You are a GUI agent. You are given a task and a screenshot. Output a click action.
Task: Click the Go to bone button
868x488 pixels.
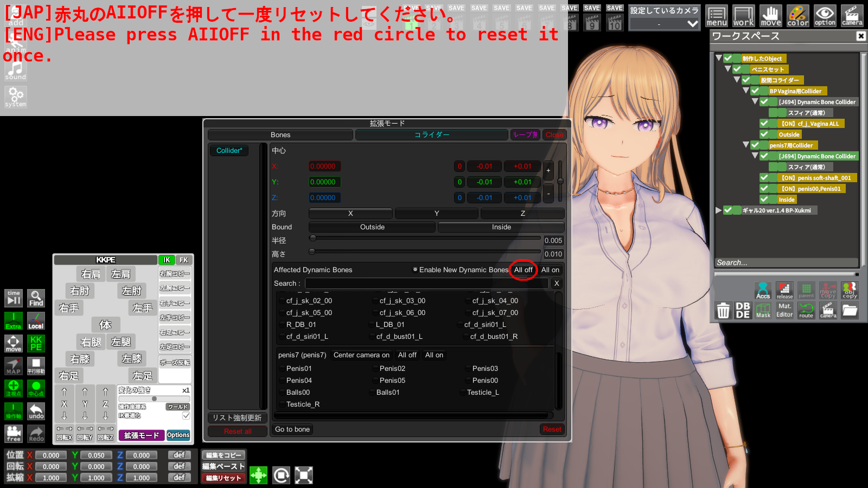point(292,429)
